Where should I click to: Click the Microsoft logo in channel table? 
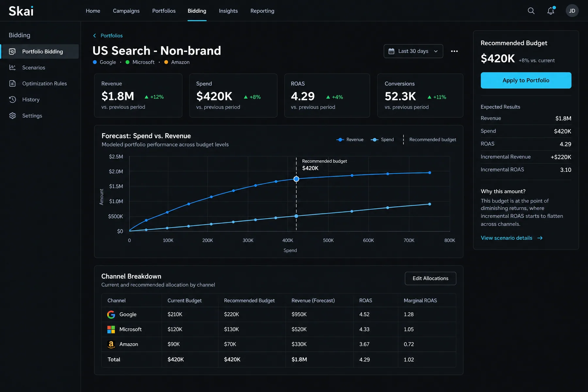(111, 329)
